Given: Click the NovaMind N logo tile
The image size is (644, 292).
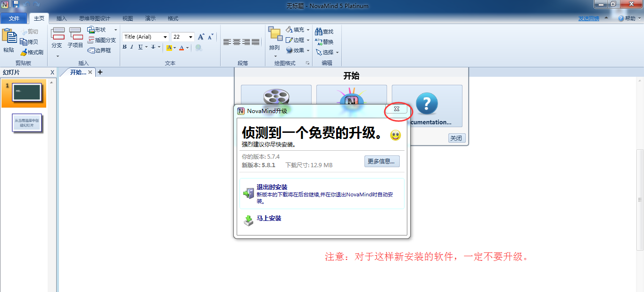Looking at the screenshot, I should tap(352, 95).
